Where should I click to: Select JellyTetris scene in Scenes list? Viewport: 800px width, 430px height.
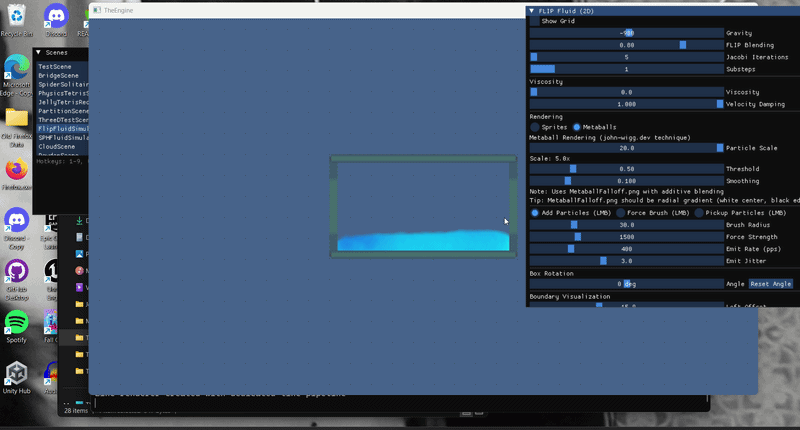click(62, 103)
